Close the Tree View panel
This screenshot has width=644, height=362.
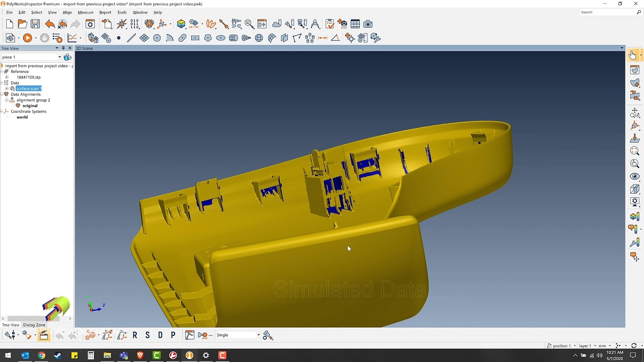[x=69, y=48]
